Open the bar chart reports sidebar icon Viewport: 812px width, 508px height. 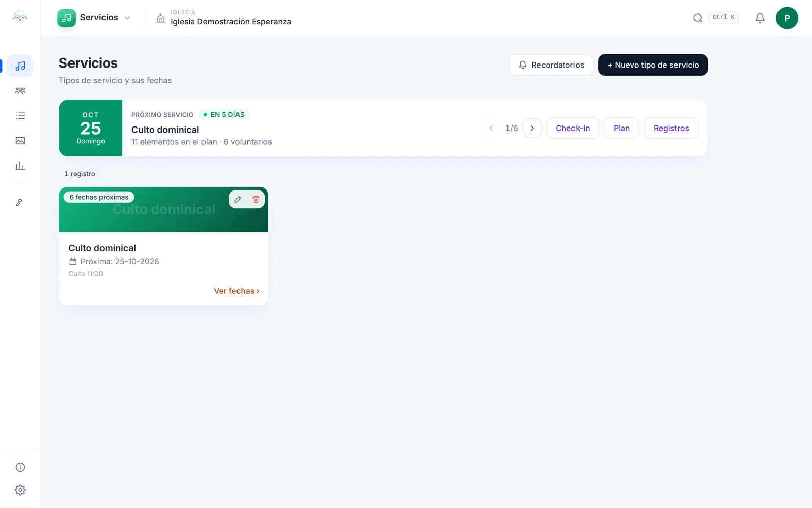click(x=20, y=166)
